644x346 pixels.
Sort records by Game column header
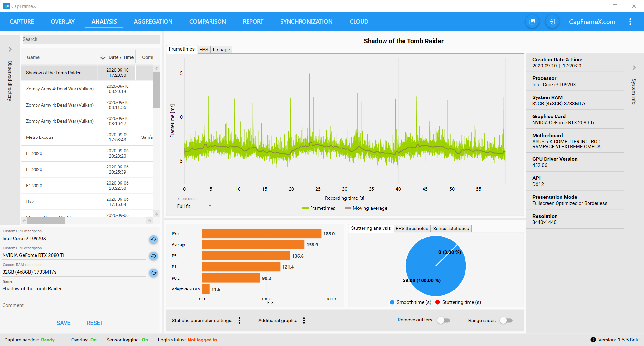point(33,57)
